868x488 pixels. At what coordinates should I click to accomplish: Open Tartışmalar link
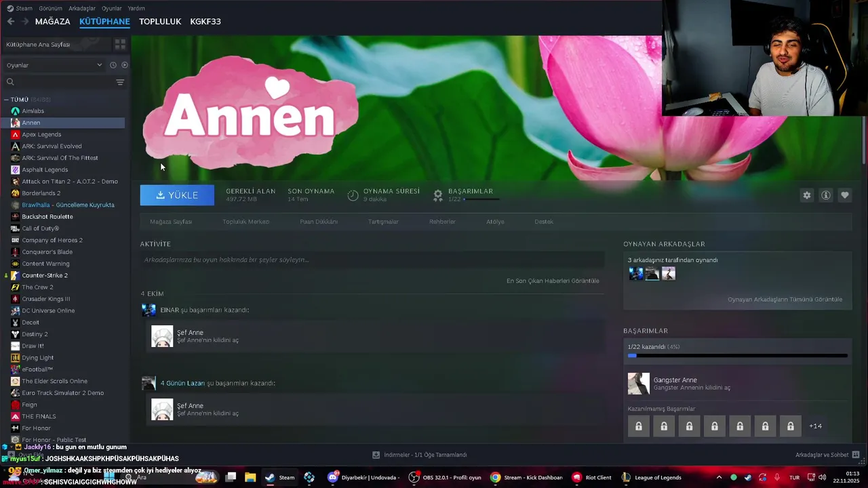pyautogui.click(x=383, y=222)
